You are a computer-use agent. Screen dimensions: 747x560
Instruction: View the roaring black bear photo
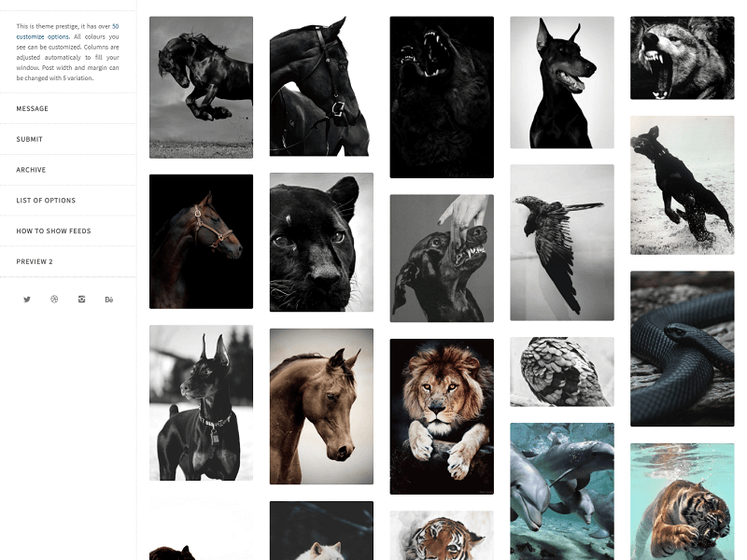tap(442, 97)
